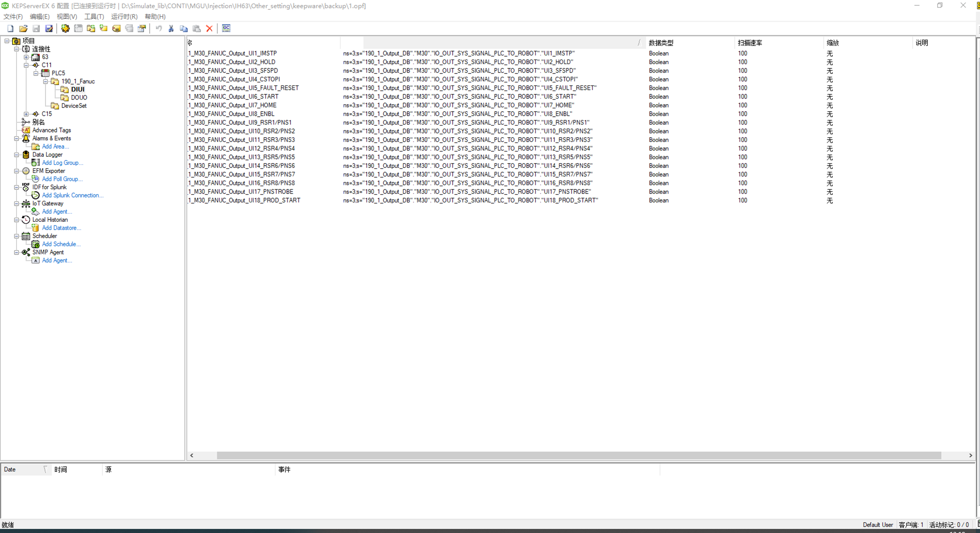Click the horizontal scrollbar in tag list
This screenshot has height=533, width=980.
click(x=579, y=455)
